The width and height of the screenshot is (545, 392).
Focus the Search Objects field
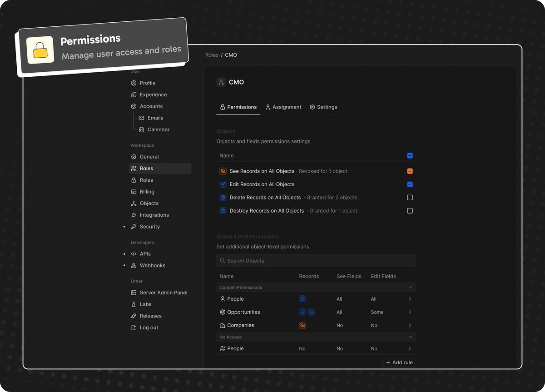(316, 261)
